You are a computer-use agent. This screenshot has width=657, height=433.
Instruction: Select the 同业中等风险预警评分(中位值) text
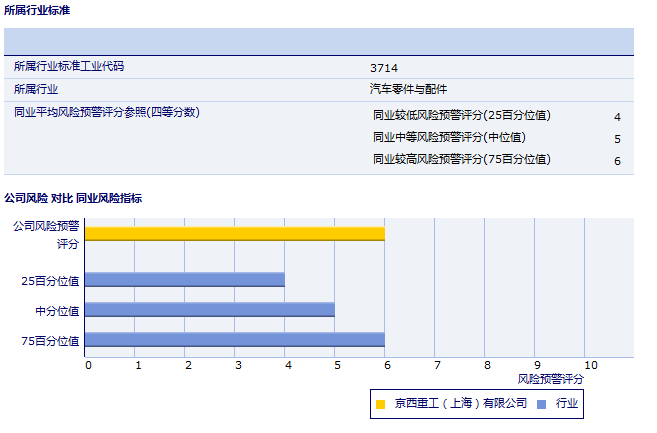[x=449, y=138]
